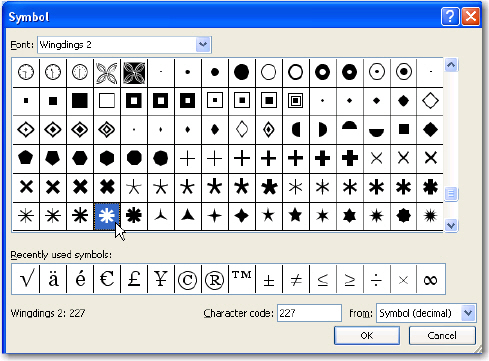
Task: Close the Symbol dialog window
Action: pos(471,17)
